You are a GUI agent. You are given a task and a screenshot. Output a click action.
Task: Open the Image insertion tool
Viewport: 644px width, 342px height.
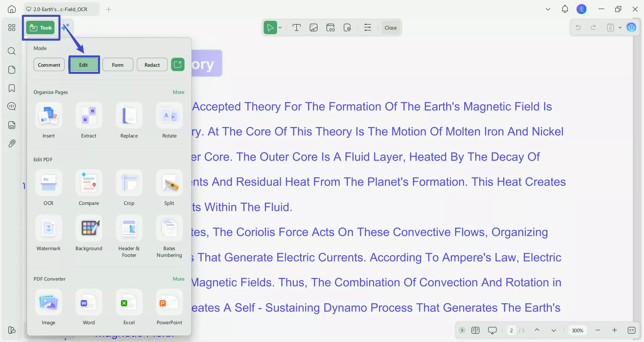point(314,27)
